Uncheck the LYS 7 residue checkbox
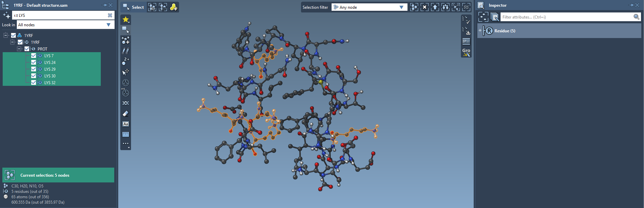Viewport: 644px width, 208px height. click(x=34, y=56)
